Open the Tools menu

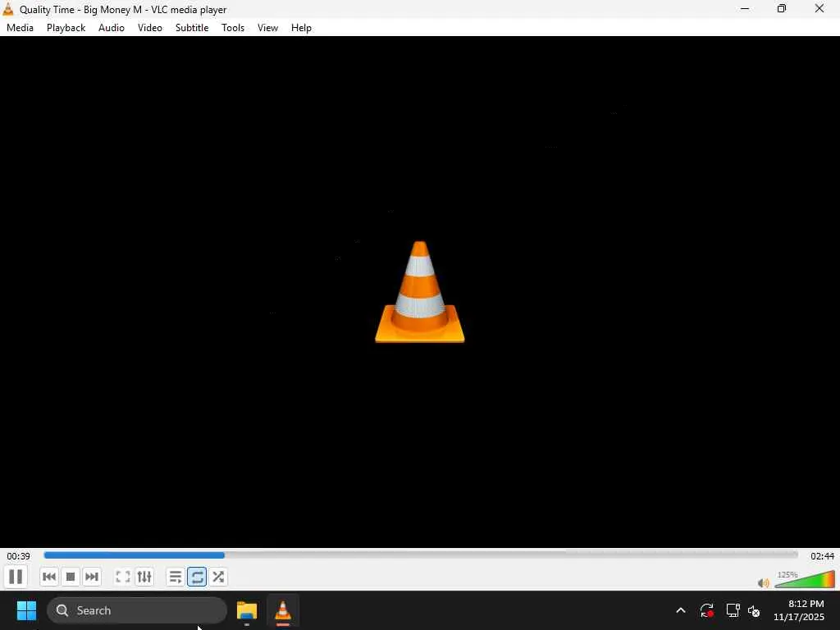pos(233,28)
